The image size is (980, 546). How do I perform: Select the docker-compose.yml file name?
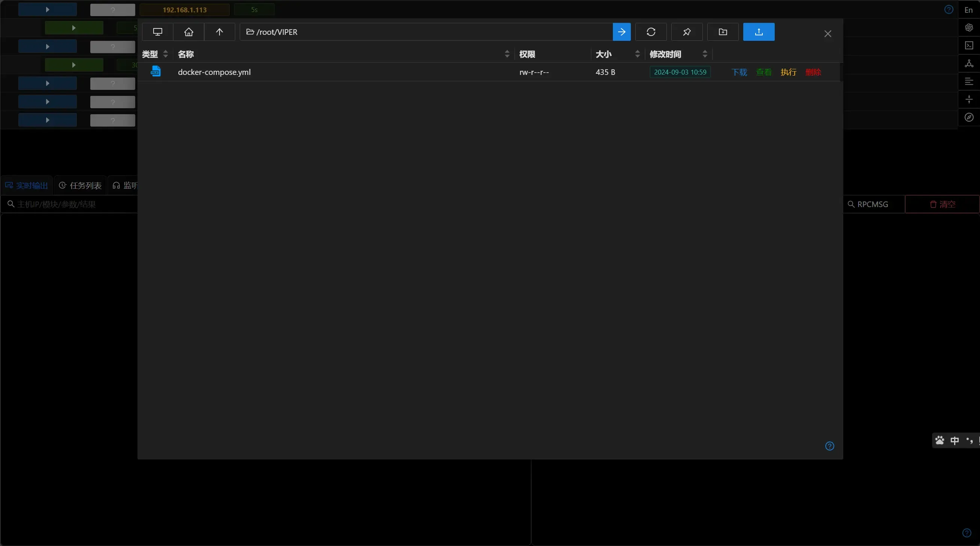(214, 72)
